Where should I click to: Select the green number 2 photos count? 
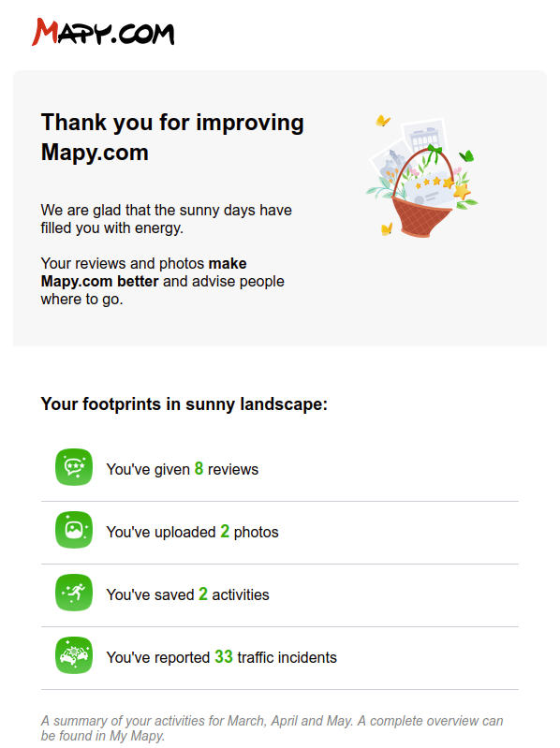tap(225, 531)
